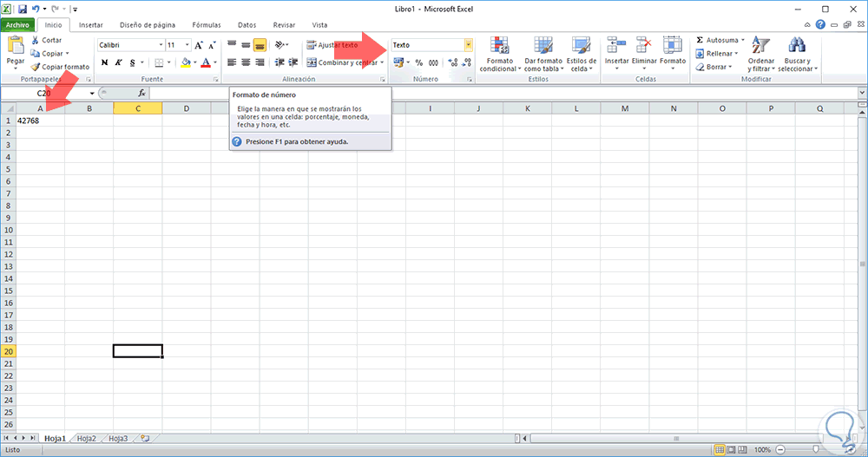868x457 pixels.
Task: Switch to Fórmulas ribbon tab
Action: (x=207, y=25)
